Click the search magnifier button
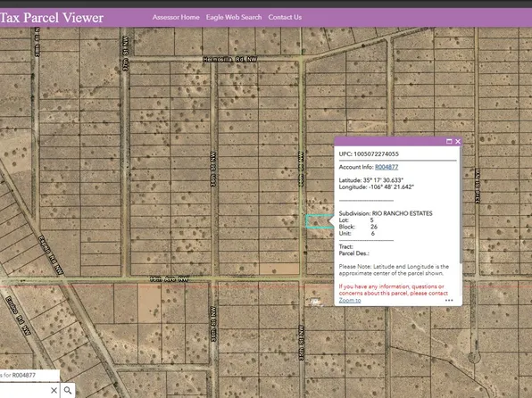532x398 pixels. click(x=68, y=390)
